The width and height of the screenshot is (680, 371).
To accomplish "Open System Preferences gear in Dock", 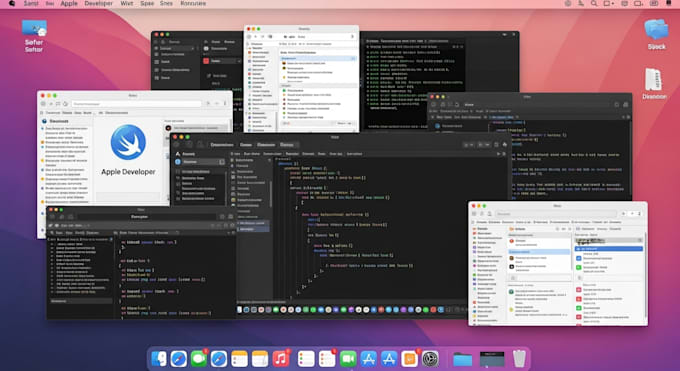I will pyautogui.click(x=431, y=359).
